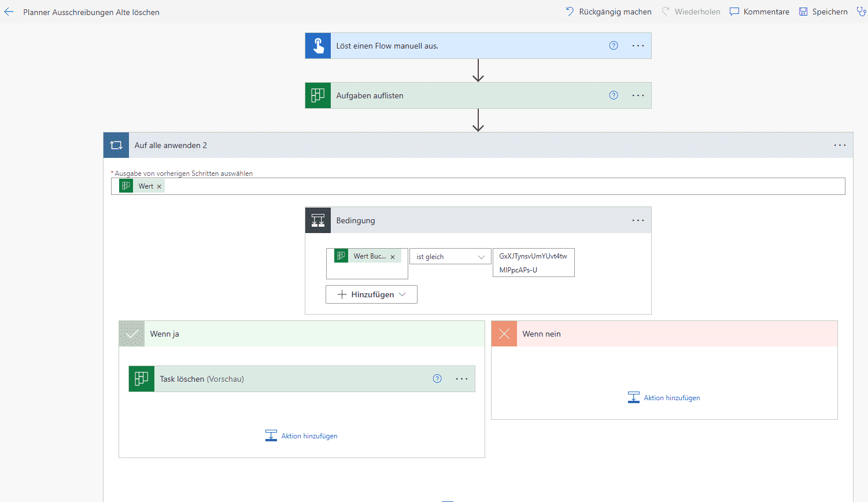
Task: Open help on the manual trigger card
Action: click(x=613, y=45)
